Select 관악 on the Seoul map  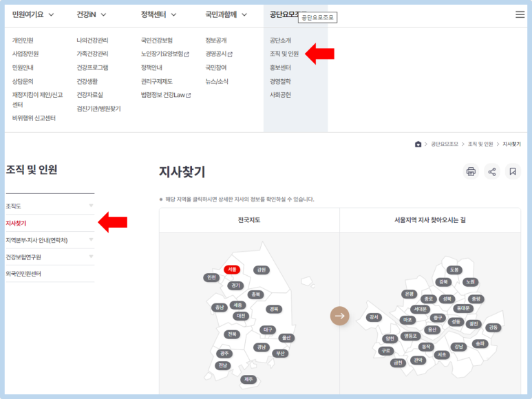[418, 360]
